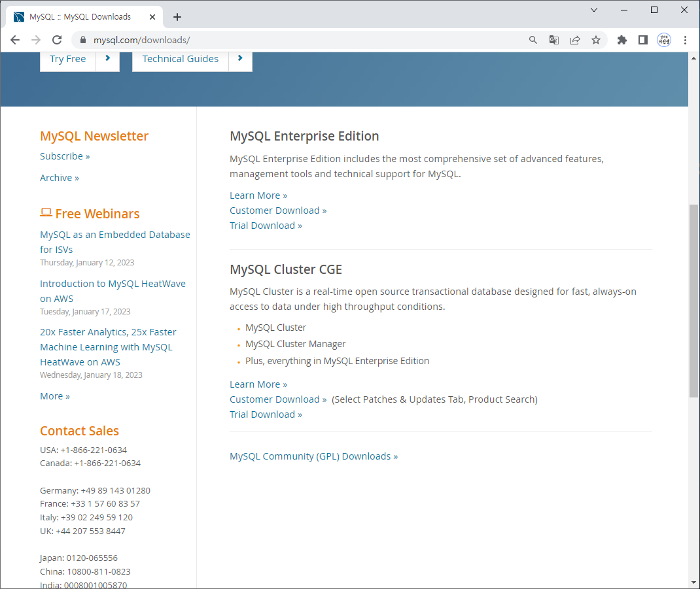Screen dimensions: 700x589
Task: Click Cluster CGE Trial Download link
Action: [266, 414]
